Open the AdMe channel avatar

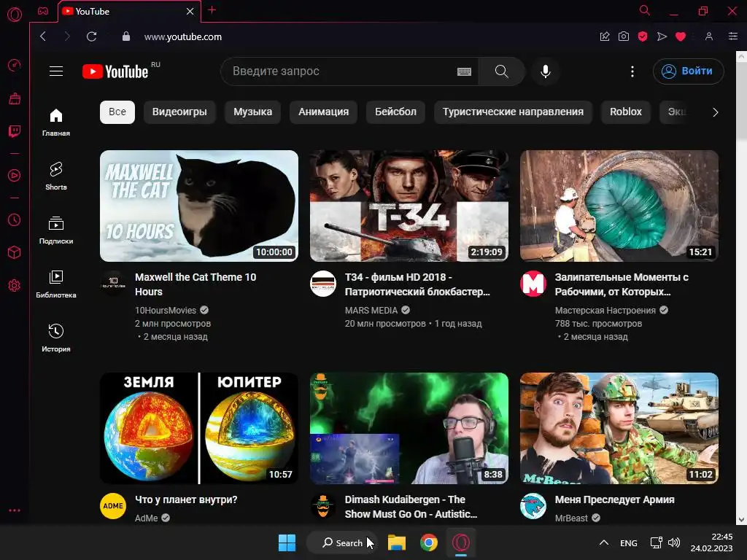click(x=113, y=506)
